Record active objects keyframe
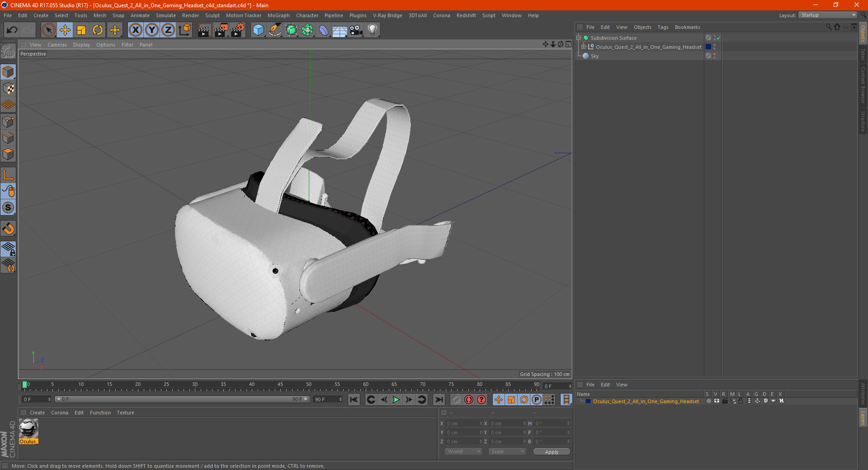The width and height of the screenshot is (868, 470). click(456, 399)
